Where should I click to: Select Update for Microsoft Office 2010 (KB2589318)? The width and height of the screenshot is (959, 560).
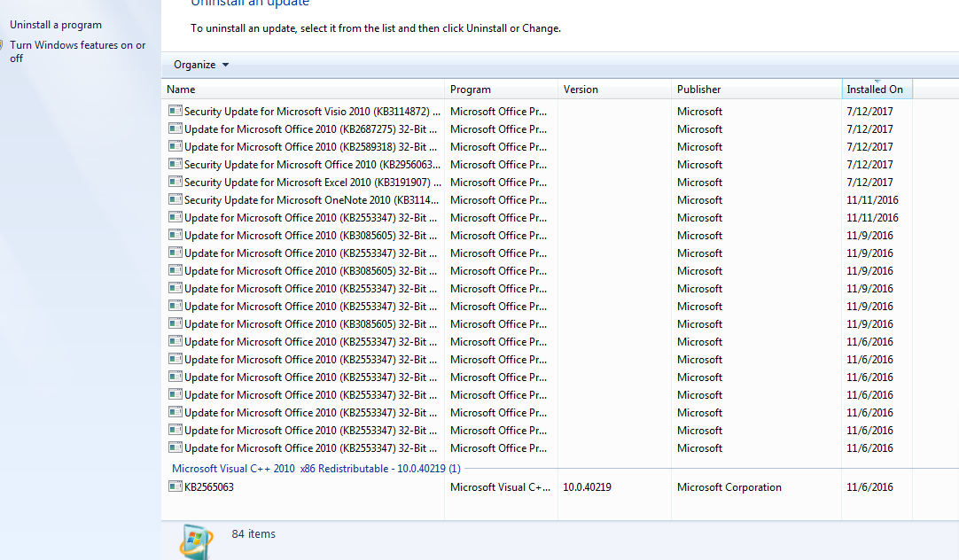pos(311,147)
